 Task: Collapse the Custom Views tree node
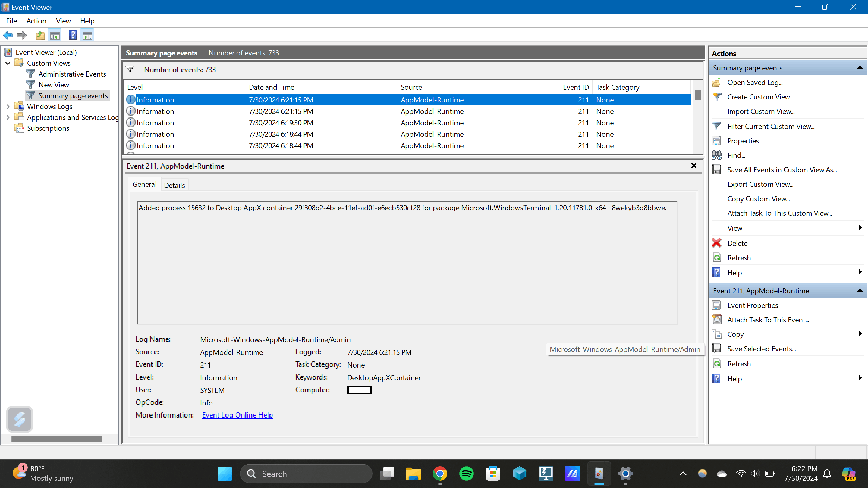click(8, 63)
